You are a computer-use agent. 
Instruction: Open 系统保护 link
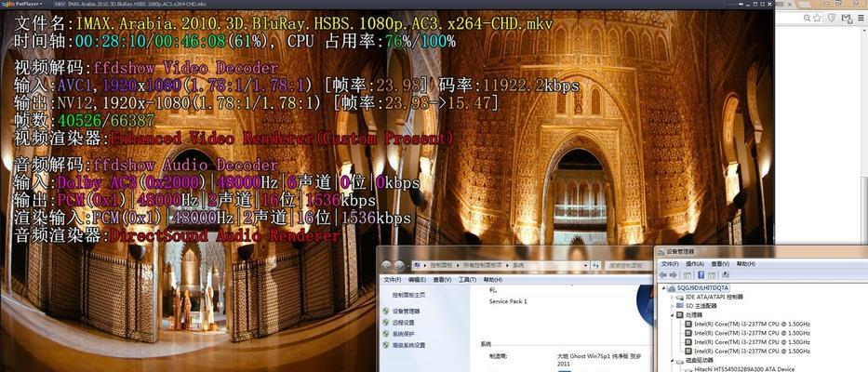click(x=404, y=334)
